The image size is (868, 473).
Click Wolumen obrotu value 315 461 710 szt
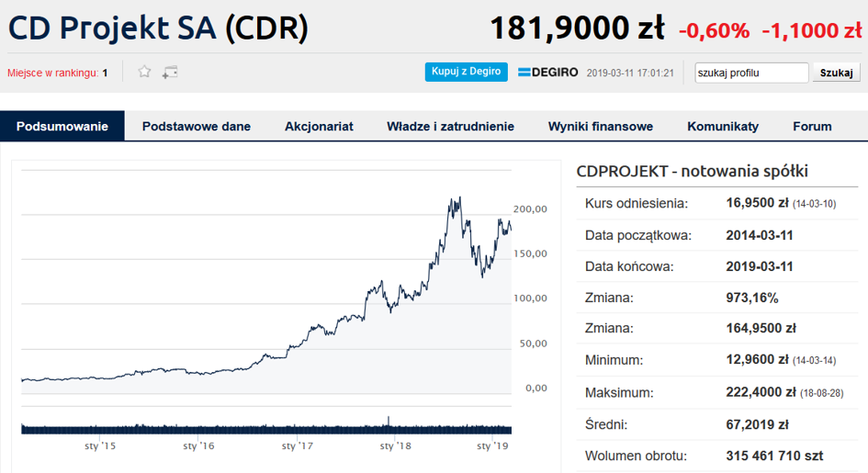tap(774, 456)
